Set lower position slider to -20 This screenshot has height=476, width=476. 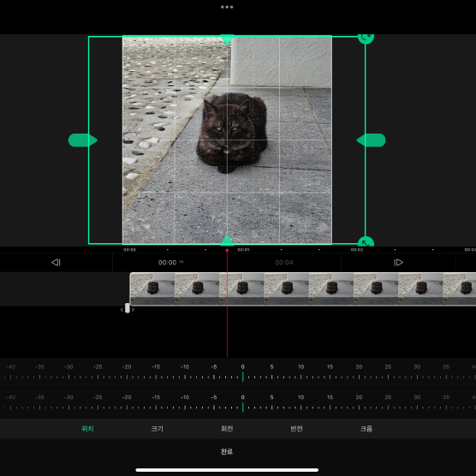pos(127,408)
